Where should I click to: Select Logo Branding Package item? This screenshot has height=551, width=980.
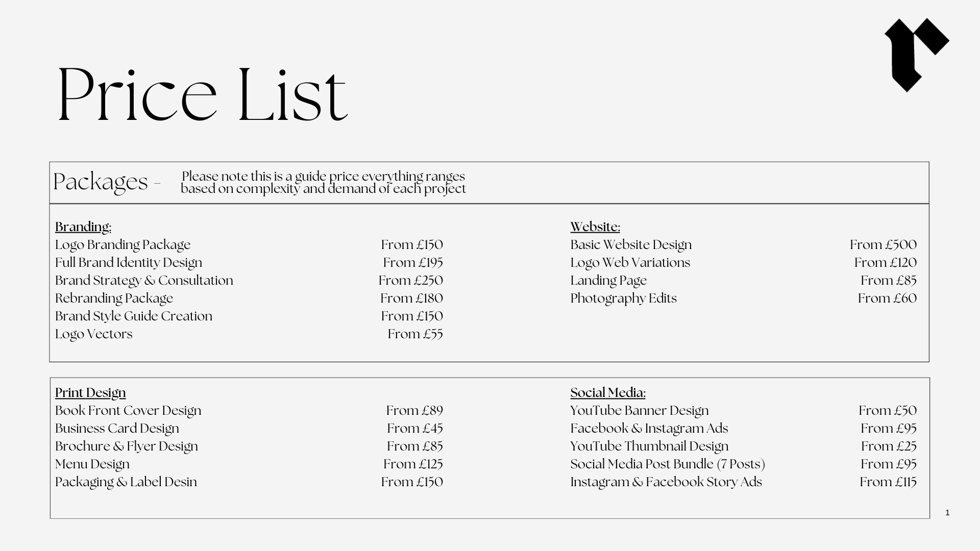pos(122,245)
